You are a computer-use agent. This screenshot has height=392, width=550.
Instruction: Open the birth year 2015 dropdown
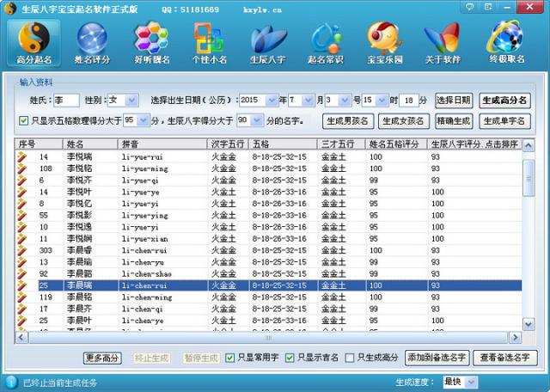[272, 101]
